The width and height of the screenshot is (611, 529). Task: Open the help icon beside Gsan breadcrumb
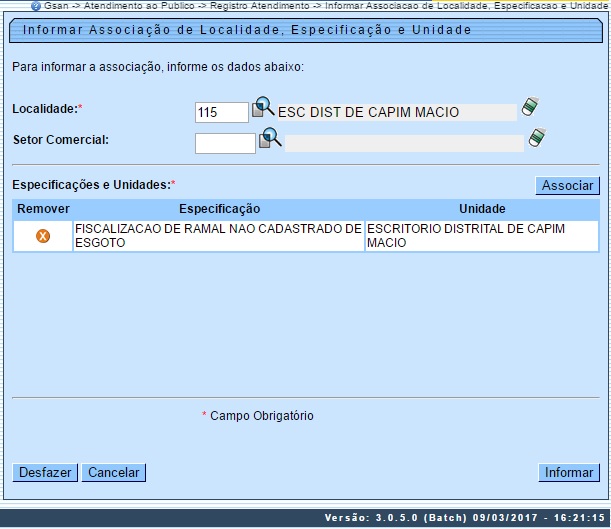36,6
